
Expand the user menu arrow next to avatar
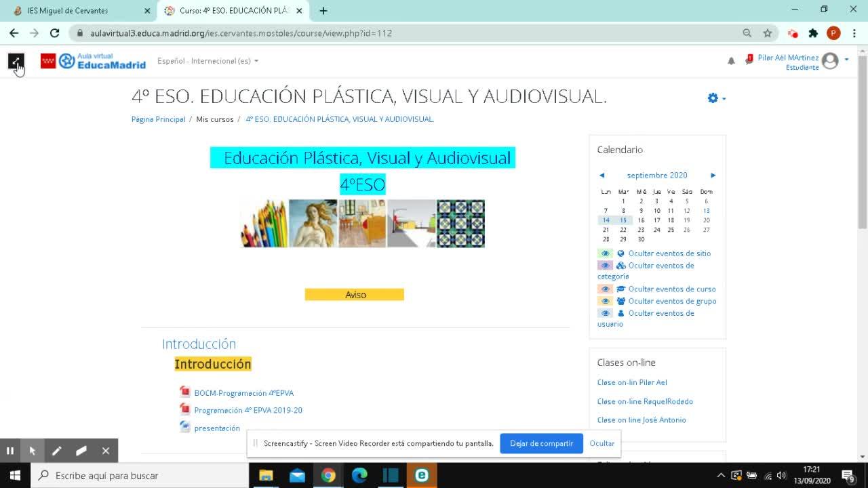846,60
